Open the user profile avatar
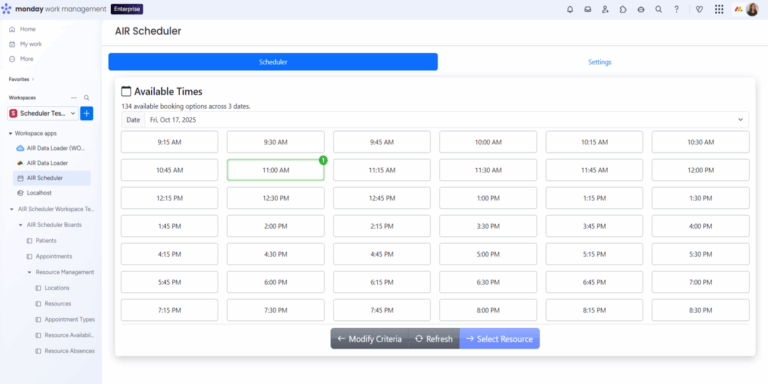 (752, 9)
